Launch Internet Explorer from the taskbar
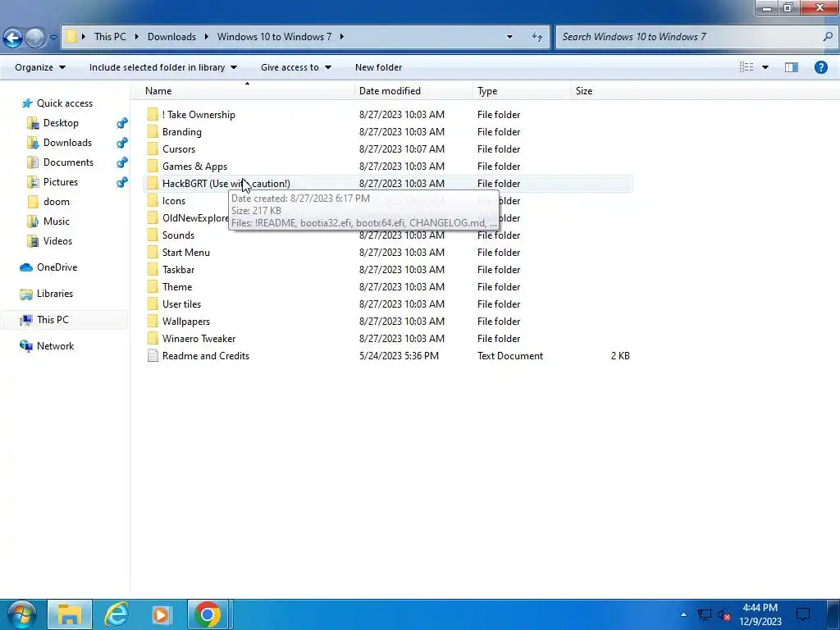The width and height of the screenshot is (840, 630). pos(116,614)
